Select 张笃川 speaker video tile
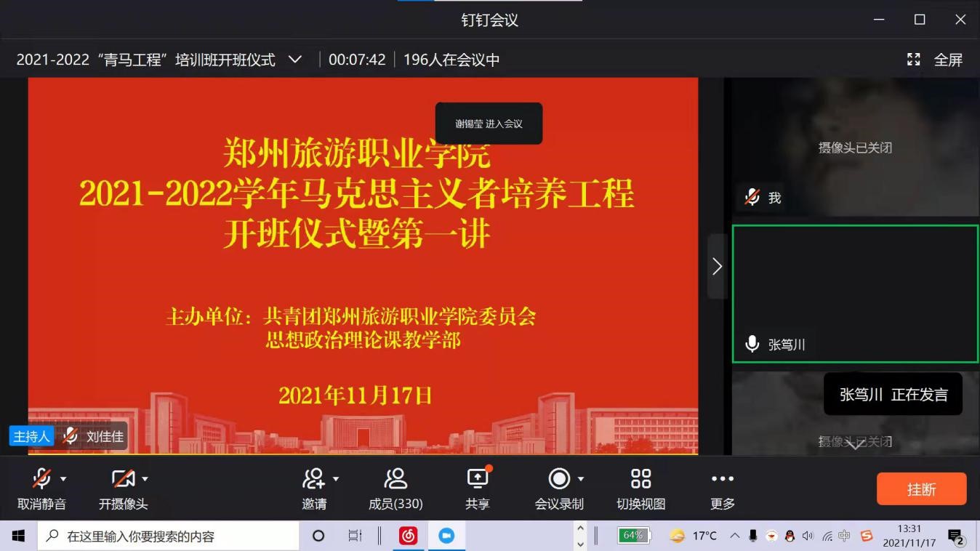980x551 pixels. pos(855,293)
